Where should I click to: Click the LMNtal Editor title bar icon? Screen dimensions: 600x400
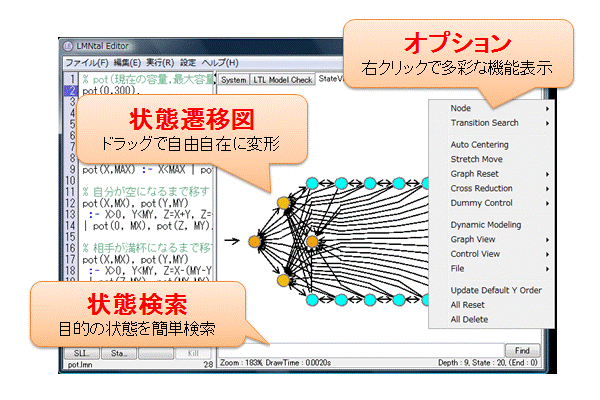pos(67,46)
